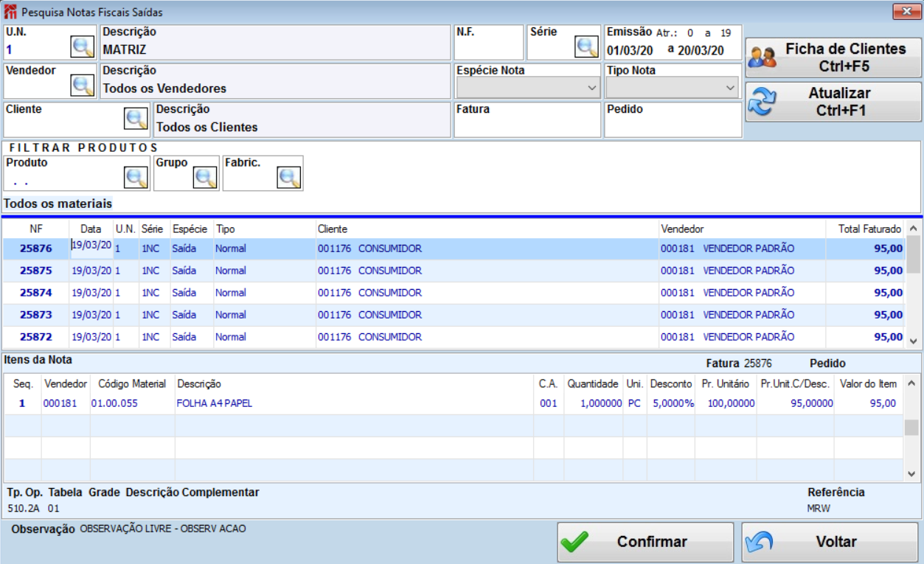Click the scrollbar thumb of the notes list

pyautogui.click(x=914, y=254)
